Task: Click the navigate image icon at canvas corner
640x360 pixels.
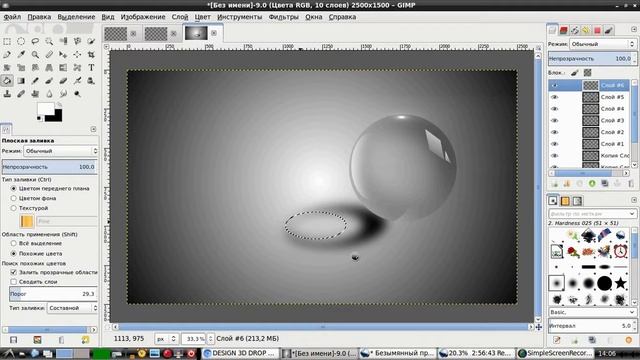Action: pos(538,327)
